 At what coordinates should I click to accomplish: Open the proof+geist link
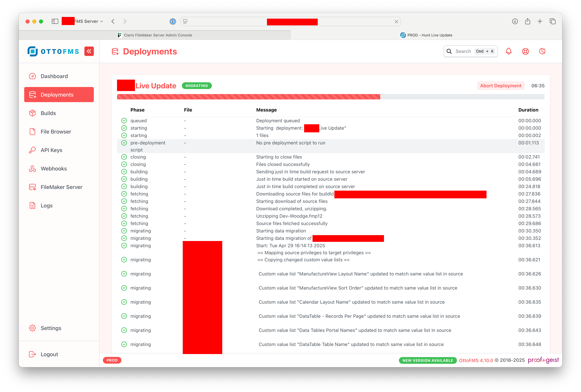click(543, 360)
